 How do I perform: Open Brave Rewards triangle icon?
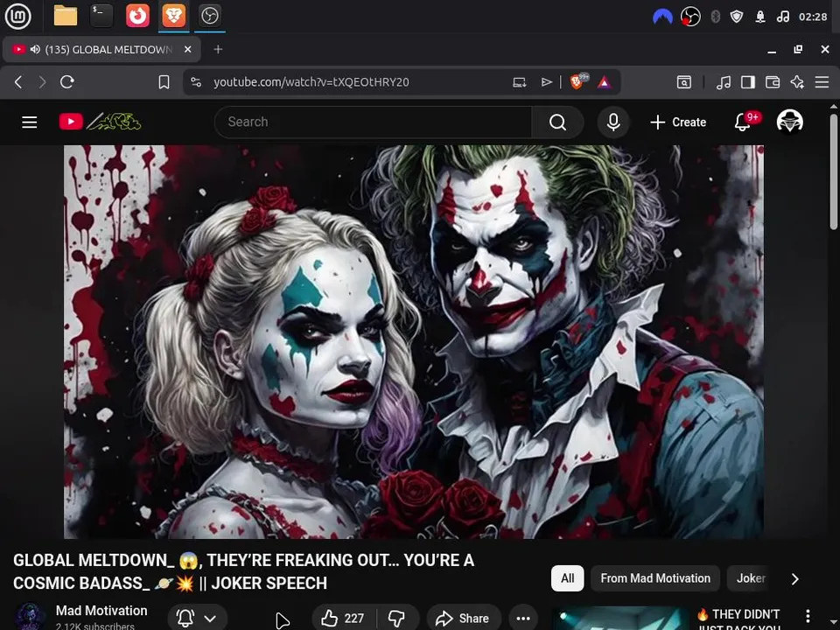tap(605, 82)
